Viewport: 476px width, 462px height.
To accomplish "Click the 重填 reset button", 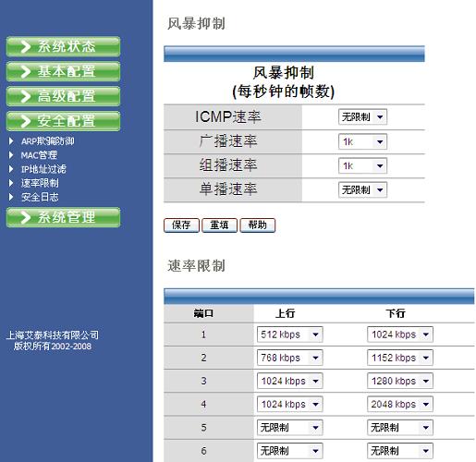I will [x=219, y=225].
